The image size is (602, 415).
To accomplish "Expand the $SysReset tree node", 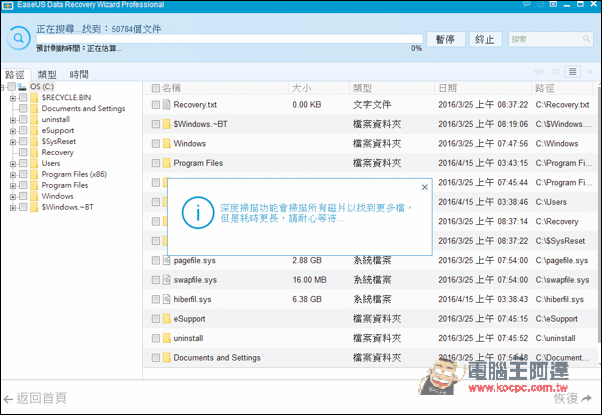I will [x=13, y=142].
